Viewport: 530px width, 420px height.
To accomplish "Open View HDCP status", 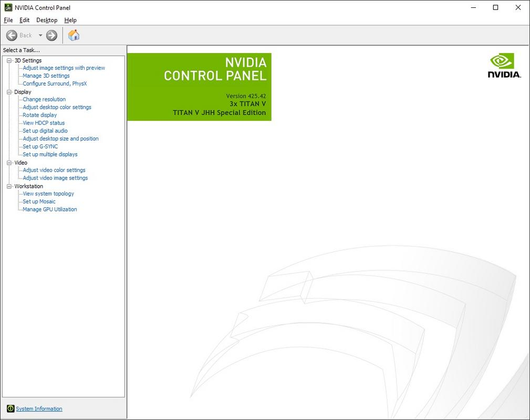I will click(44, 123).
